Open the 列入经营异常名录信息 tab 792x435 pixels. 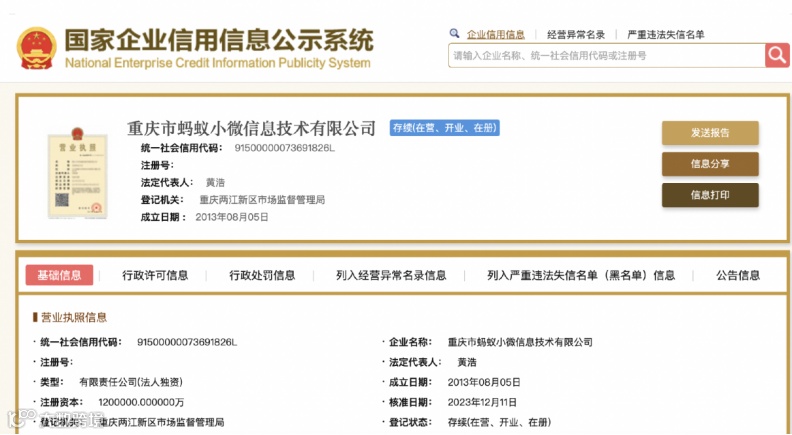tap(391, 275)
